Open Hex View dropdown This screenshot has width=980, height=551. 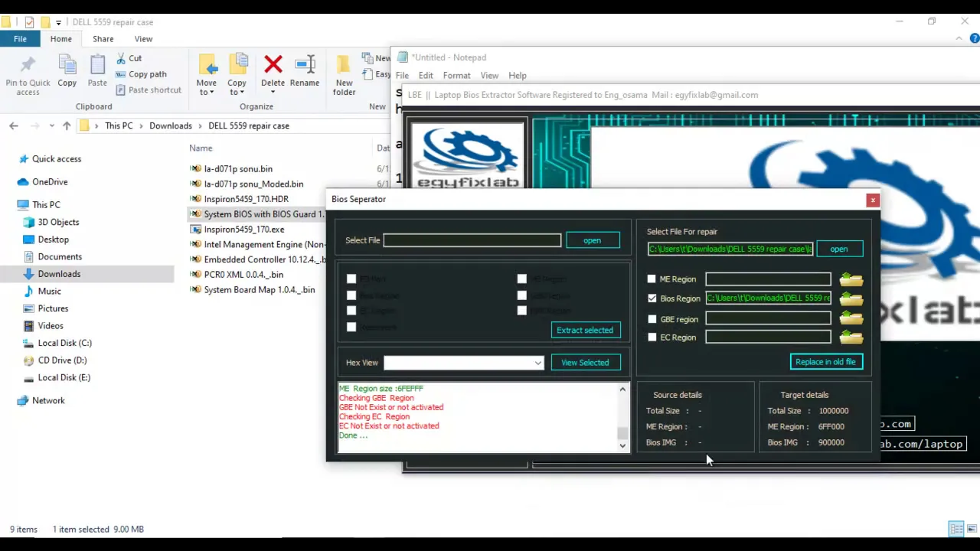pyautogui.click(x=538, y=363)
